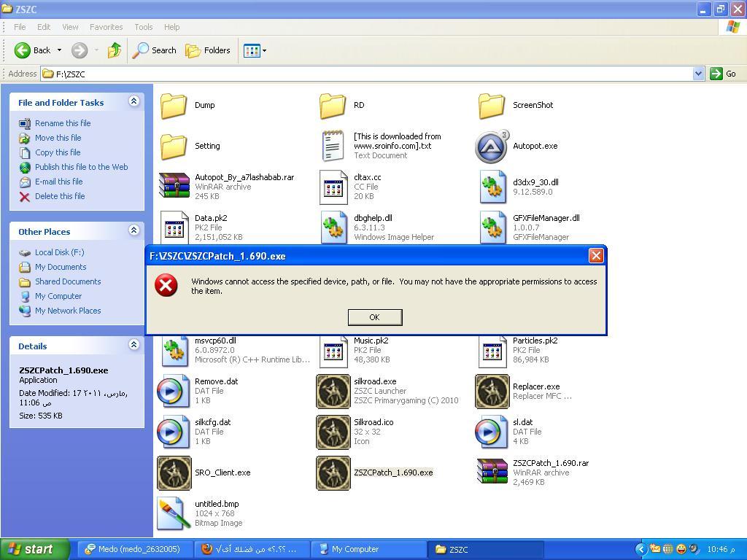The height and width of the screenshot is (560, 747).
Task: Select the Autopot_By_a7lashabab.rar archive icon
Action: pos(174,186)
